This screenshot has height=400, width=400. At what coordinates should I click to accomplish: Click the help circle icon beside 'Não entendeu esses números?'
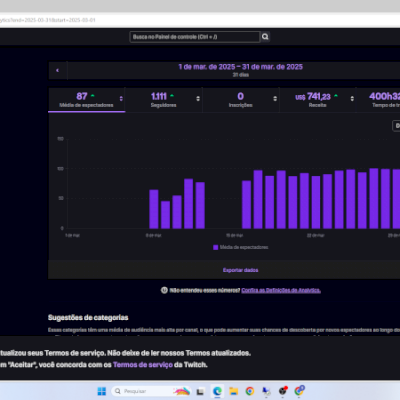[x=164, y=290]
